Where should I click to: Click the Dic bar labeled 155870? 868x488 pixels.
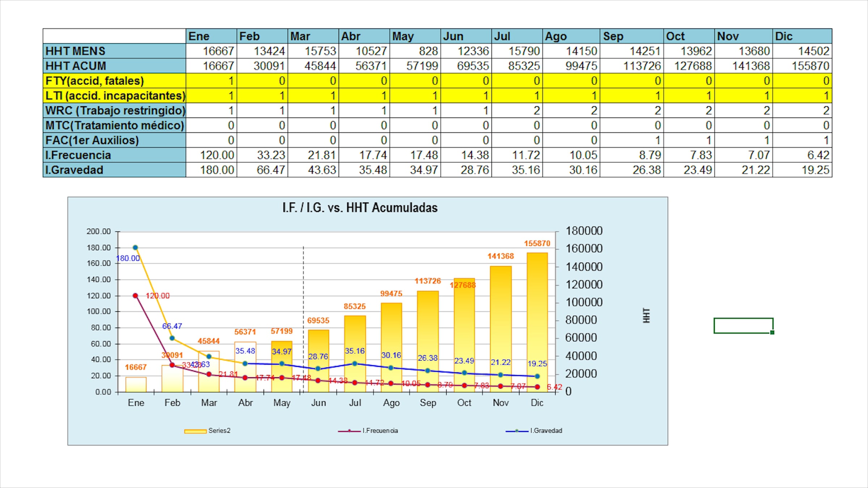tap(537, 318)
